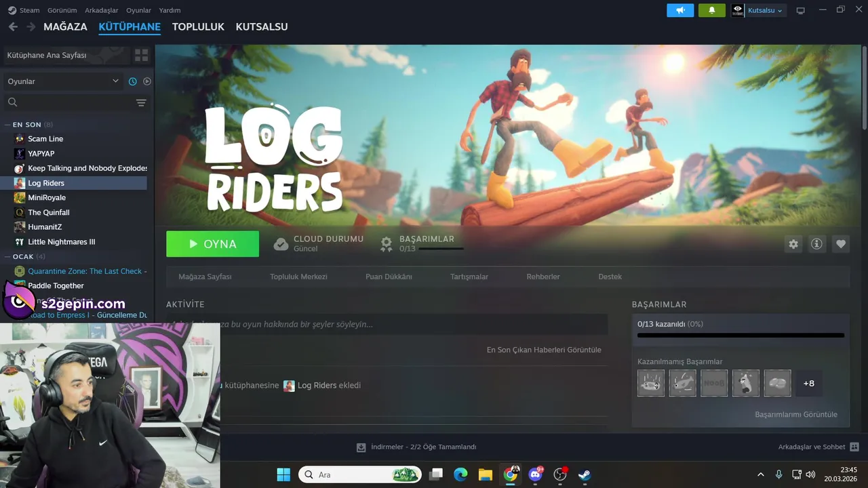The image size is (868, 488).
Task: Open Windows Start menu
Action: (283, 474)
